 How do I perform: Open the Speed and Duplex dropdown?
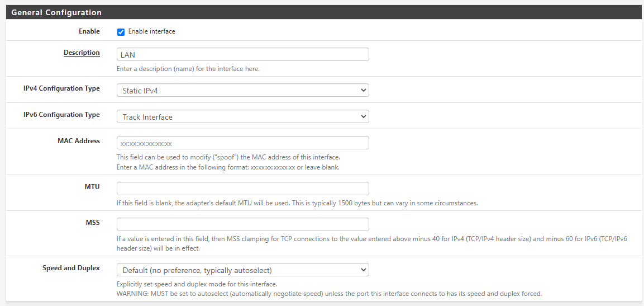[243, 270]
